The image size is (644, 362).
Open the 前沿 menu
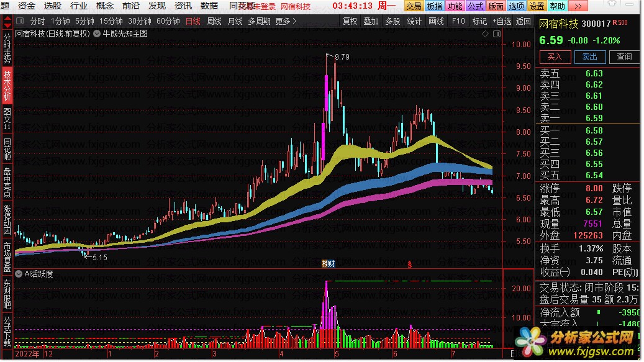point(131,6)
